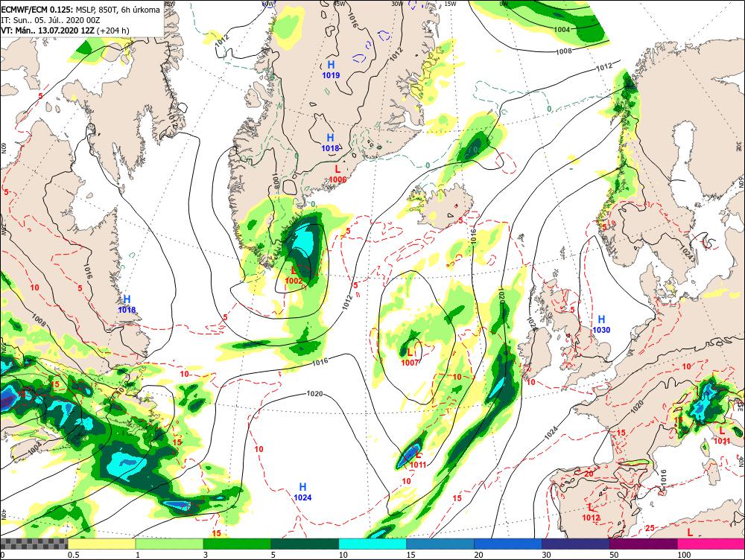Screen dimensions: 745x560
Task: Click the steel blue 15–20 legend swatch
Action: 440,544
